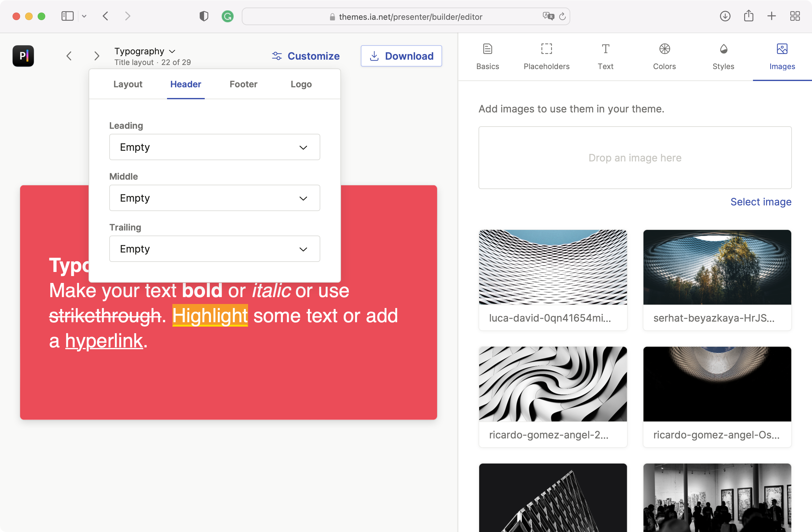Go to next slide layout arrow
812x532 pixels.
tap(97, 56)
